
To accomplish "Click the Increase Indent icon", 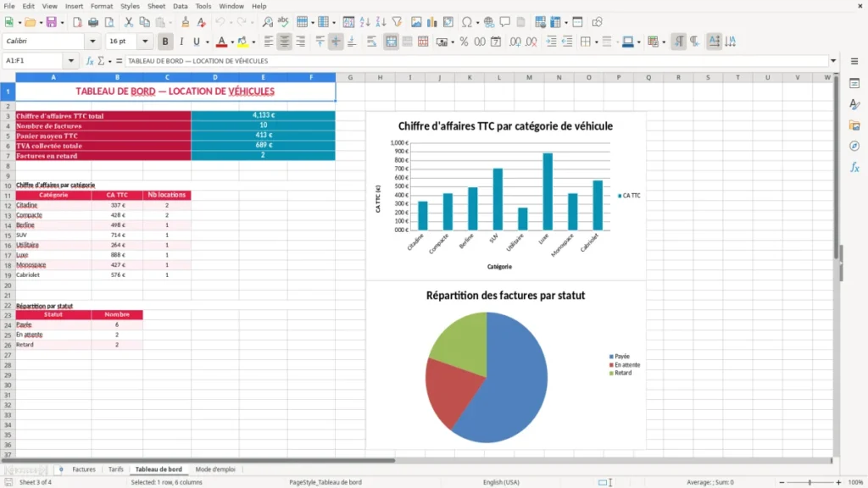I will pos(551,42).
